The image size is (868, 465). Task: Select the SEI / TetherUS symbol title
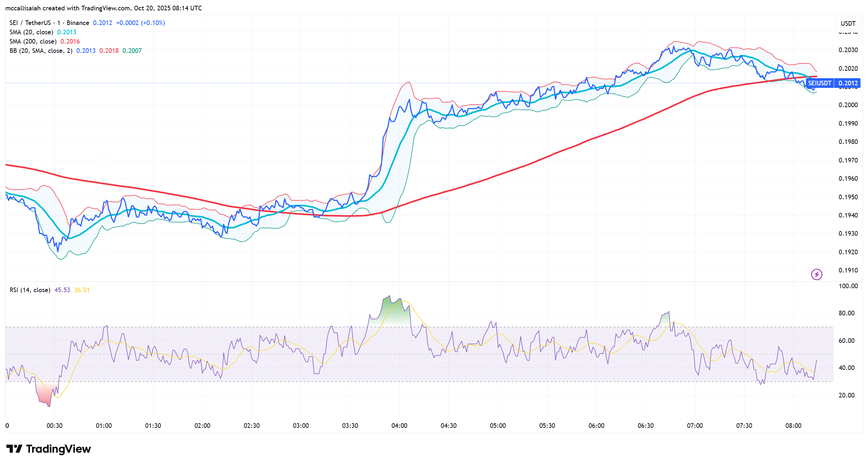click(30, 23)
